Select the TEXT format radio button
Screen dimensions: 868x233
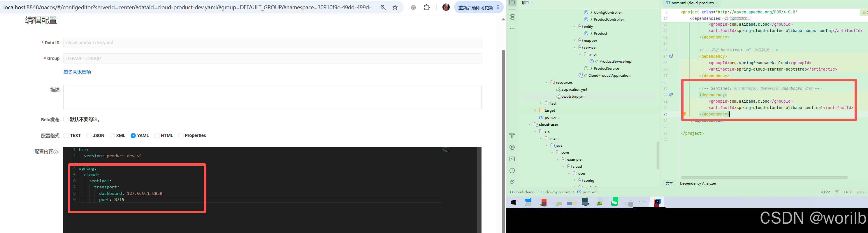click(x=66, y=136)
